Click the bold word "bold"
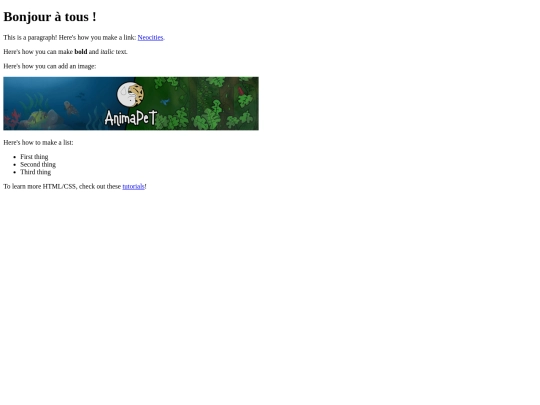 tap(81, 52)
